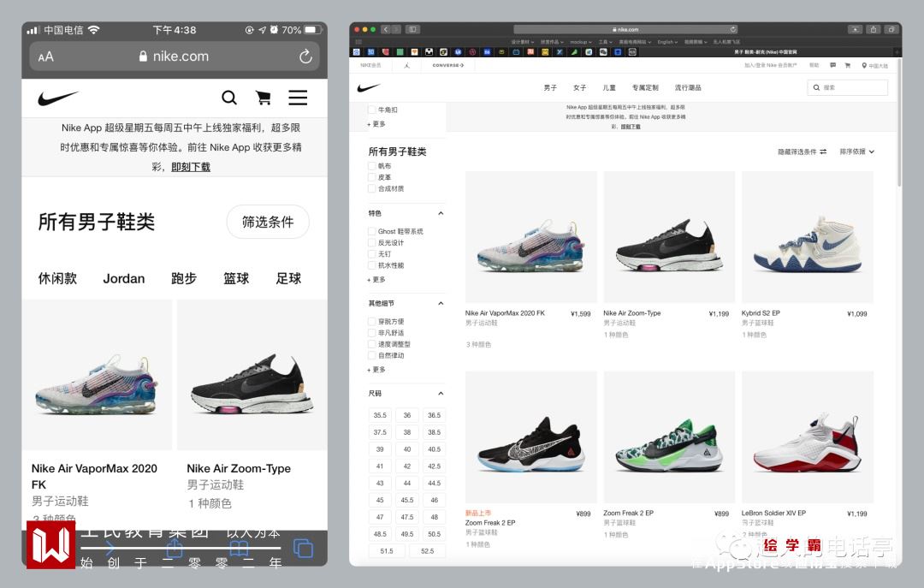Open the hamburger menu on the mobile Nike page
924x588 pixels.
pyautogui.click(x=298, y=98)
